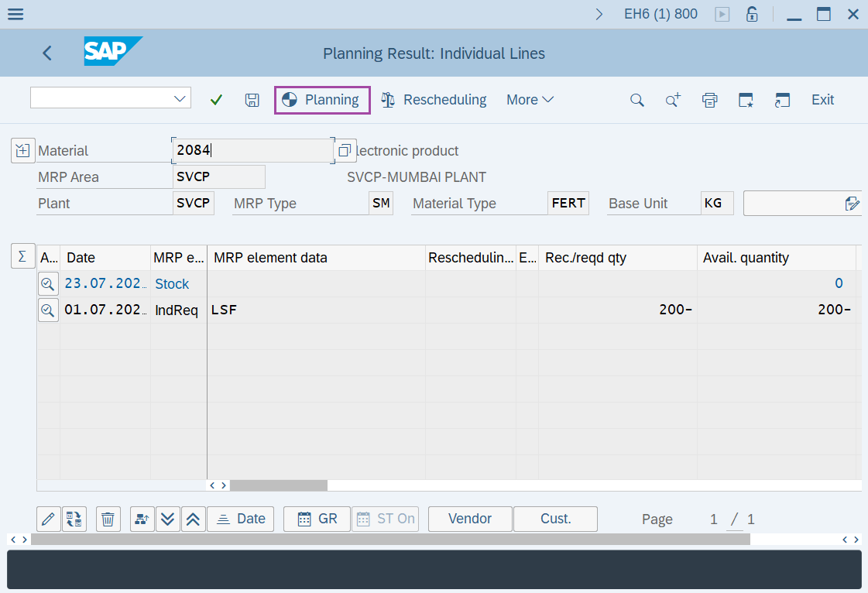Click the table's horizontal scrollbar
868x593 pixels.
[x=279, y=485]
